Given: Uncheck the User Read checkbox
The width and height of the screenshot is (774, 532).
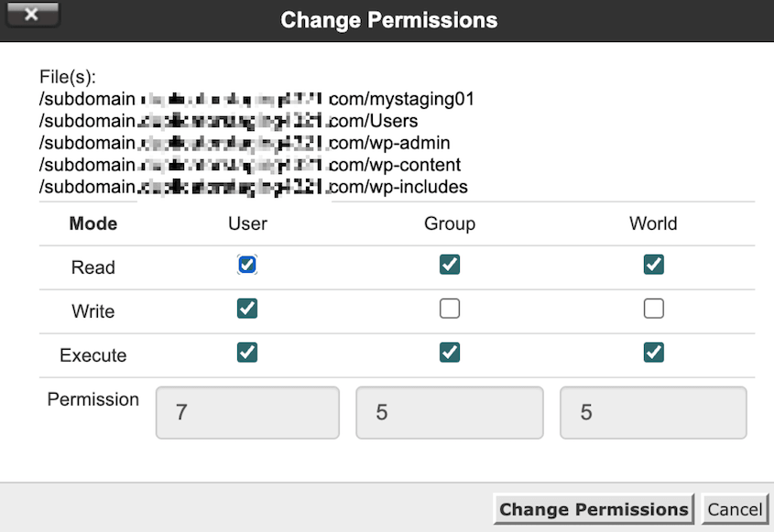Looking at the screenshot, I should click(x=246, y=264).
